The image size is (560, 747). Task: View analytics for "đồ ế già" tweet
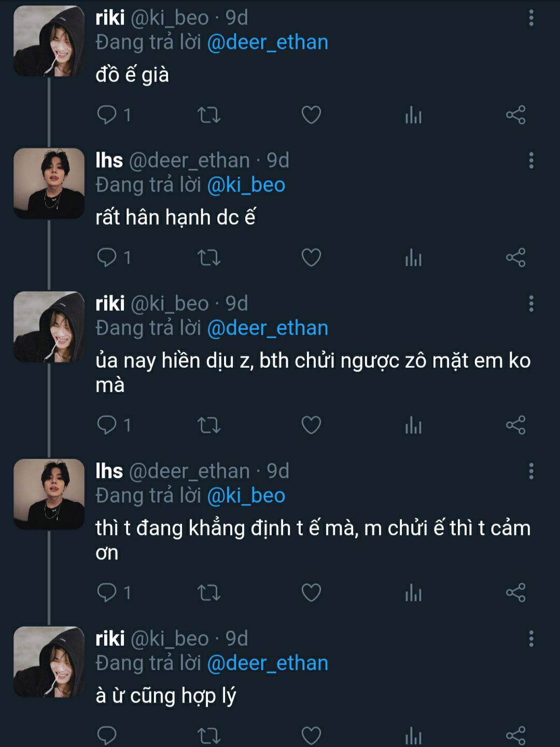(x=413, y=115)
